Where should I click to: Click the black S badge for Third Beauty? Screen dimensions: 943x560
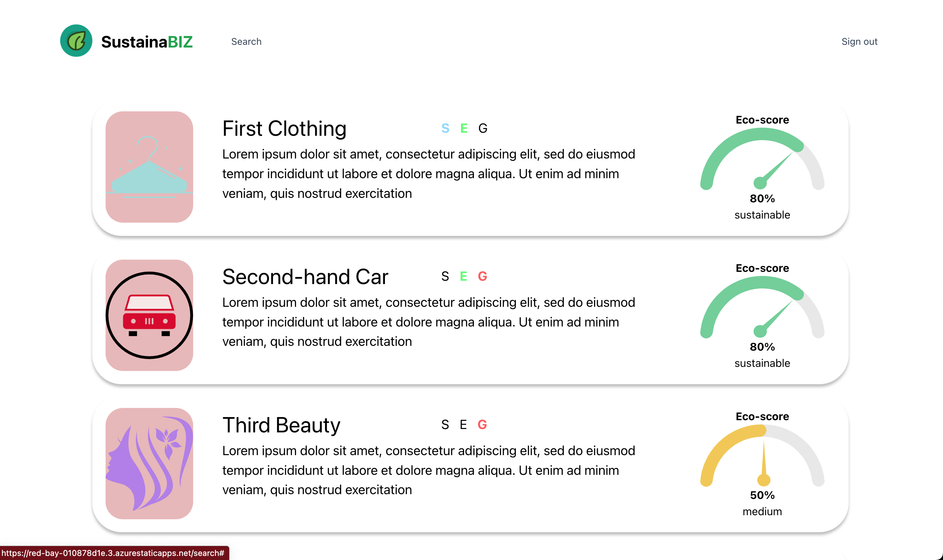click(445, 425)
